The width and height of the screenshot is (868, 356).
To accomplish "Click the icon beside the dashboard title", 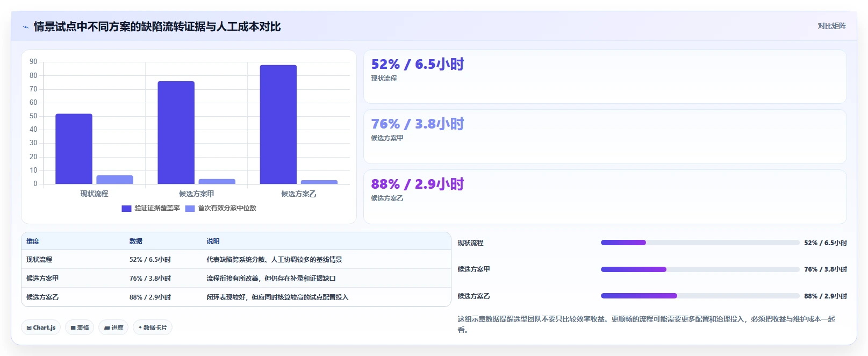I will tap(25, 27).
